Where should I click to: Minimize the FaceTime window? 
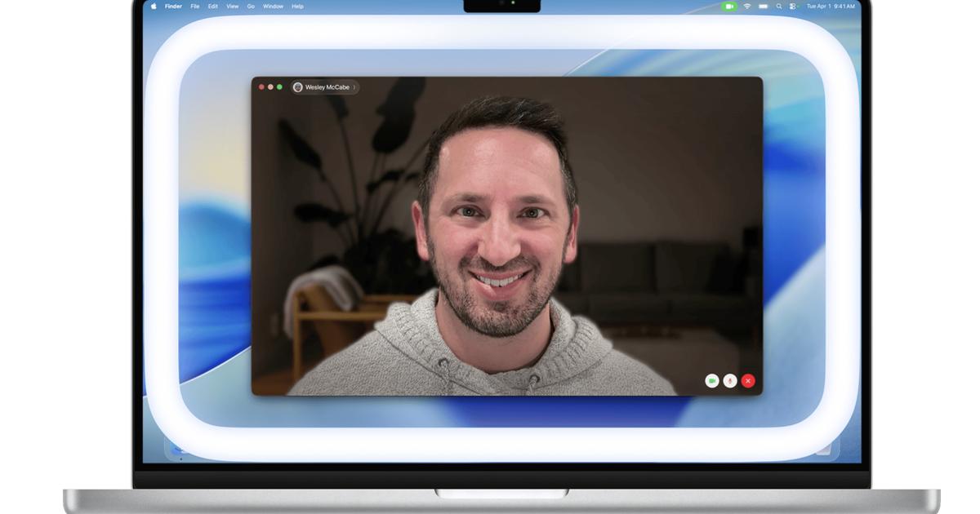271,87
